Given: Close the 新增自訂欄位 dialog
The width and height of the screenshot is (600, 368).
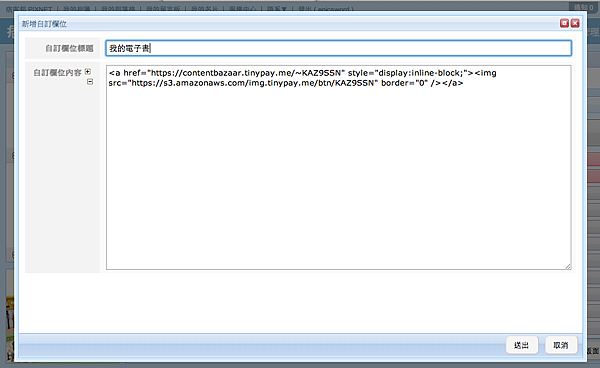Looking at the screenshot, I should click(x=575, y=23).
